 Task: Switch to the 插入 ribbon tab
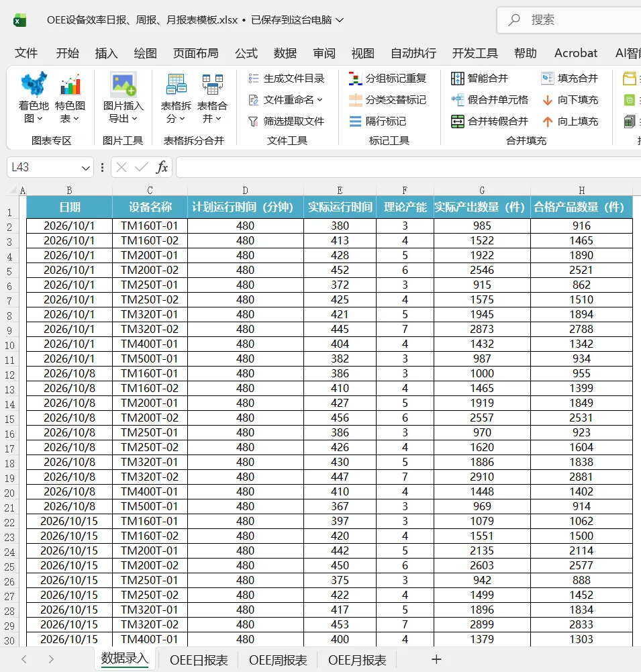[x=106, y=53]
